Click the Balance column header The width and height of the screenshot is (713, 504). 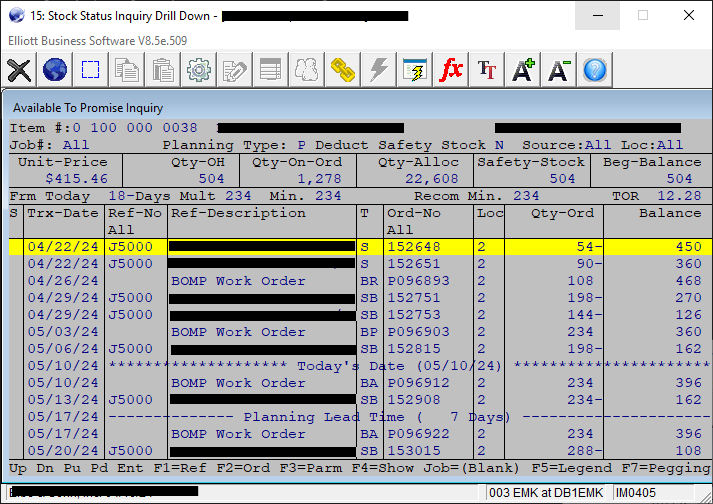[x=670, y=213]
